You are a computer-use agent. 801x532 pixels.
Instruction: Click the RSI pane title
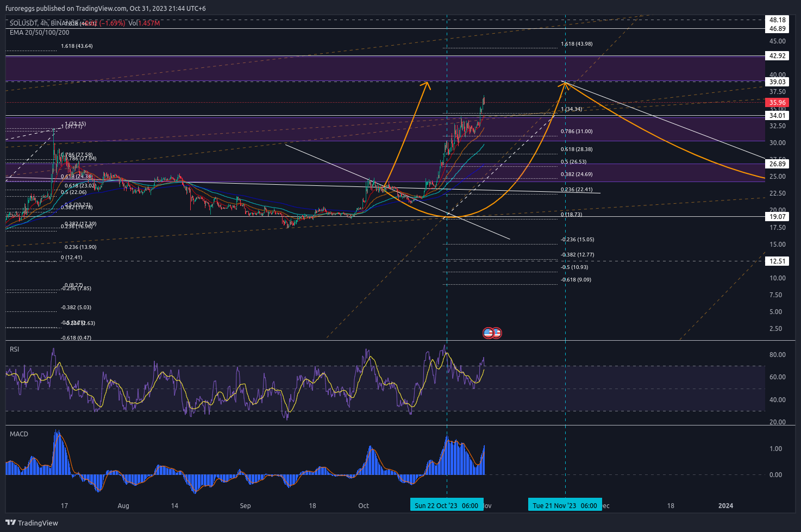15,349
